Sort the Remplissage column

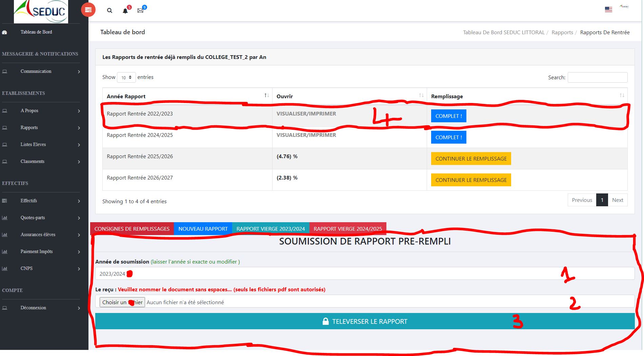(622, 96)
